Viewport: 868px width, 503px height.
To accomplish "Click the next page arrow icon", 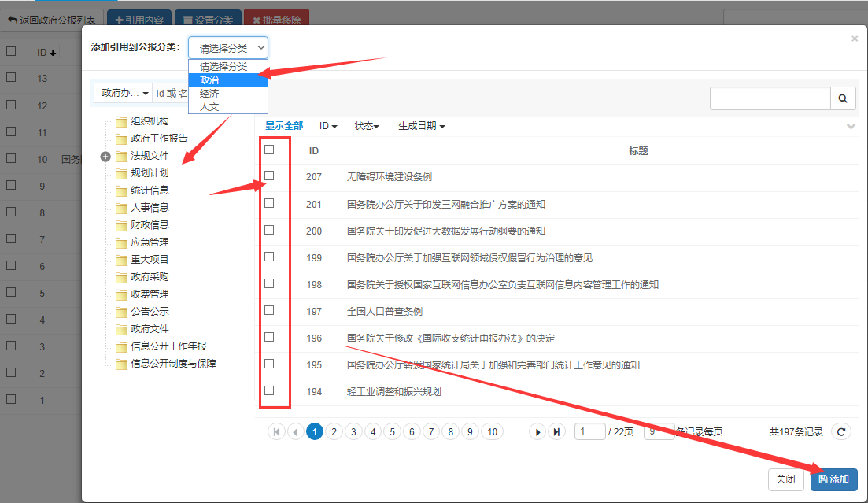I will pyautogui.click(x=537, y=431).
